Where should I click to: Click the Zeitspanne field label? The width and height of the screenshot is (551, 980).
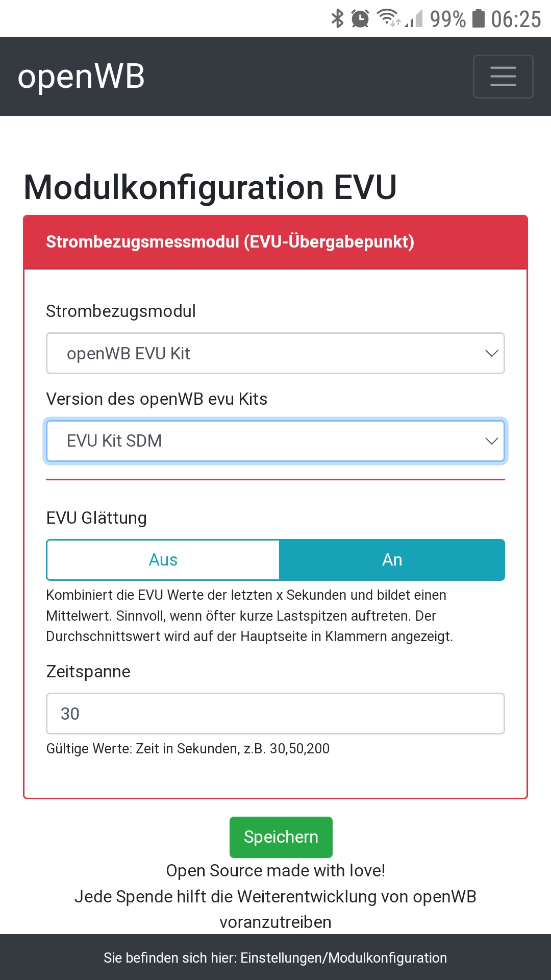point(88,672)
